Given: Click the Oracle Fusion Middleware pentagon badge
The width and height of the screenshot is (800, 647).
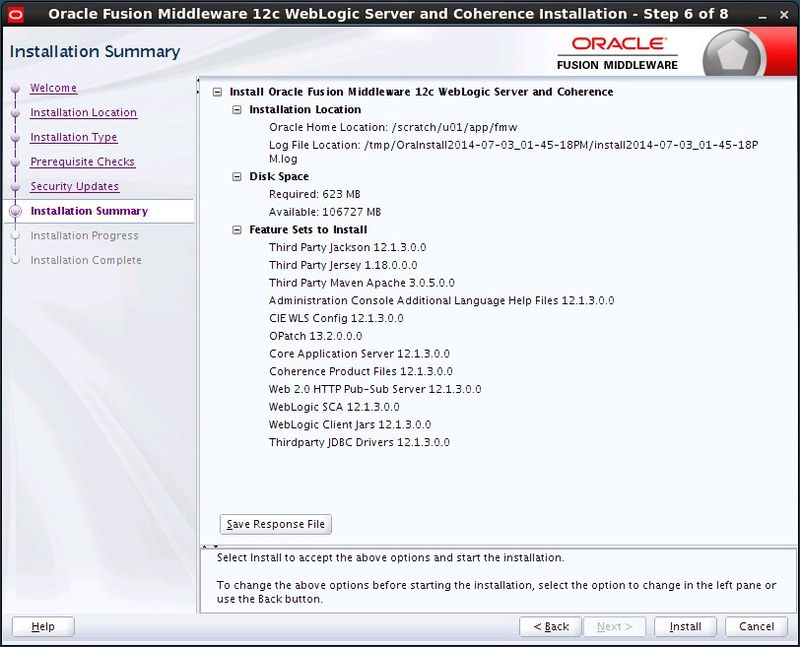Looking at the screenshot, I should 732,55.
